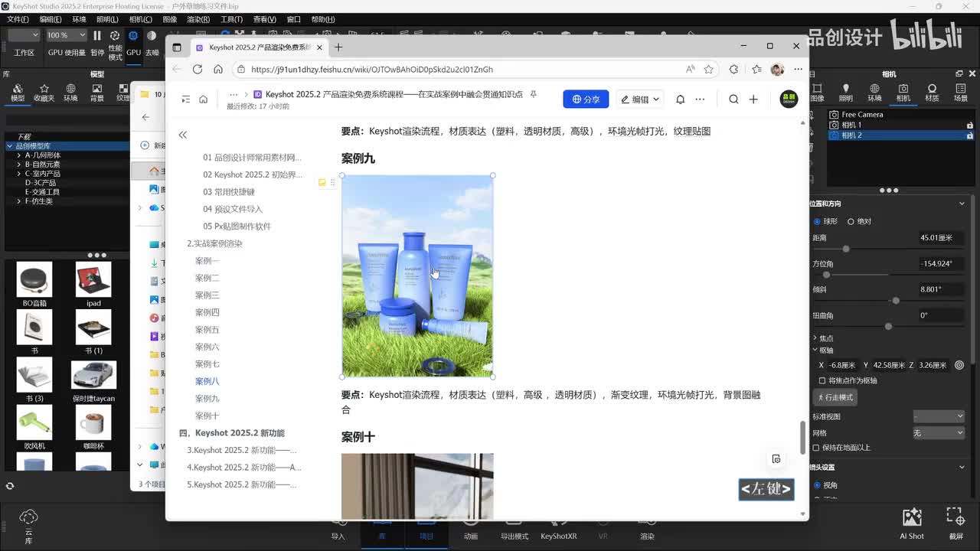980x551 pixels.
Task: Select the 视角 radio button under lens settings
Action: pyautogui.click(x=817, y=485)
